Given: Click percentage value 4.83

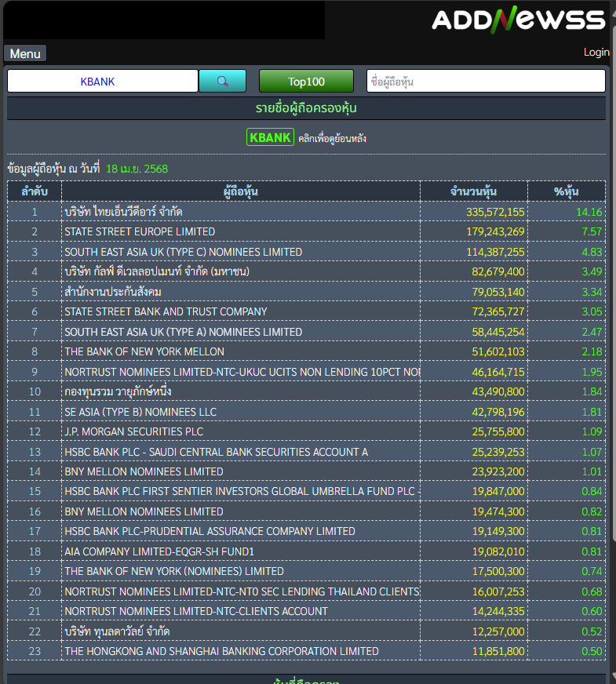Looking at the screenshot, I should pyautogui.click(x=592, y=252).
